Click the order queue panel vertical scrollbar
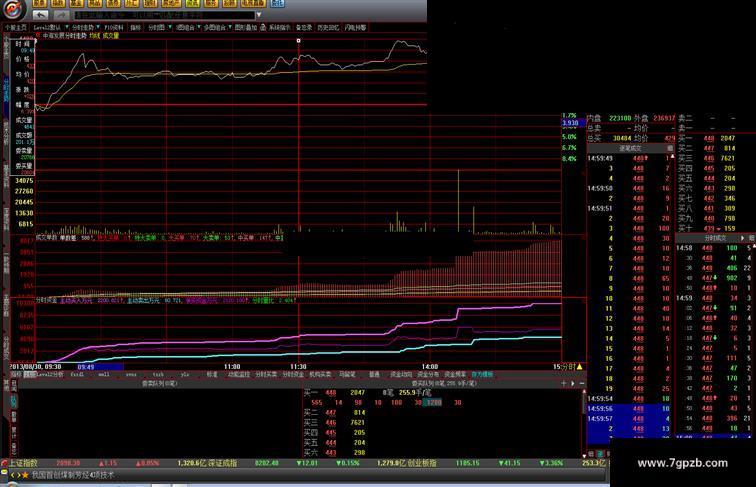The width and height of the screenshot is (756, 487). tap(584, 422)
